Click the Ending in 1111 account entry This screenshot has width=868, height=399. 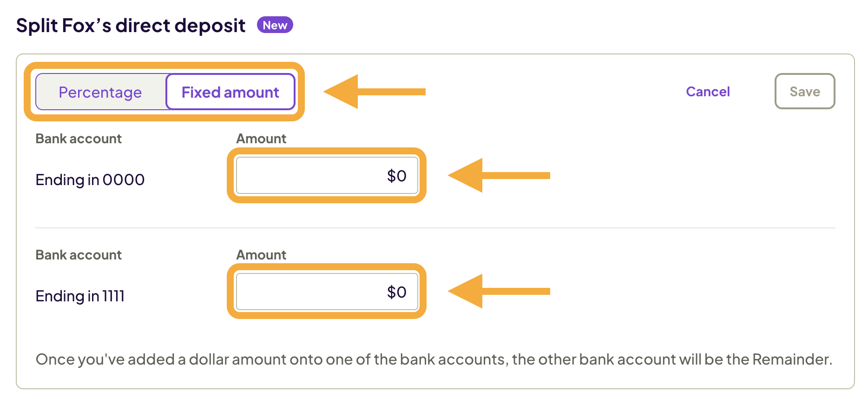[79, 296]
